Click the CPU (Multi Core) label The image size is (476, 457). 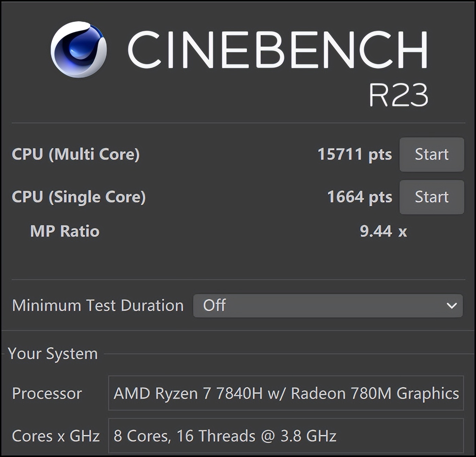pyautogui.click(x=76, y=154)
